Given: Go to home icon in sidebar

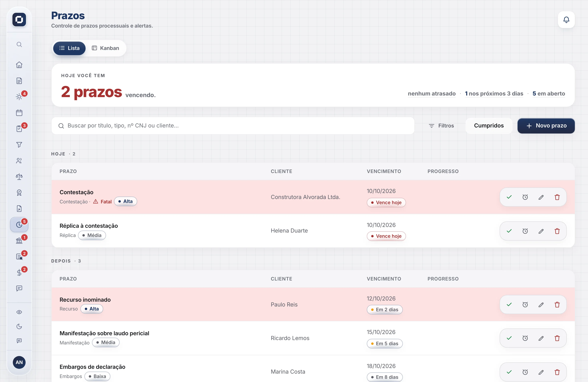Looking at the screenshot, I should coord(19,65).
